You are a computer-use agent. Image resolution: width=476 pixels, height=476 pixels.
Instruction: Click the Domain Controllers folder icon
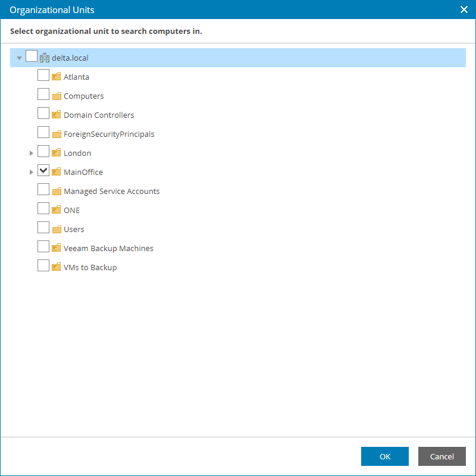[x=56, y=114]
